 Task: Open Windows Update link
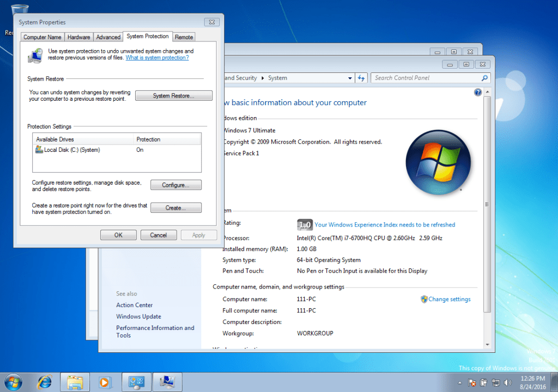(x=138, y=316)
